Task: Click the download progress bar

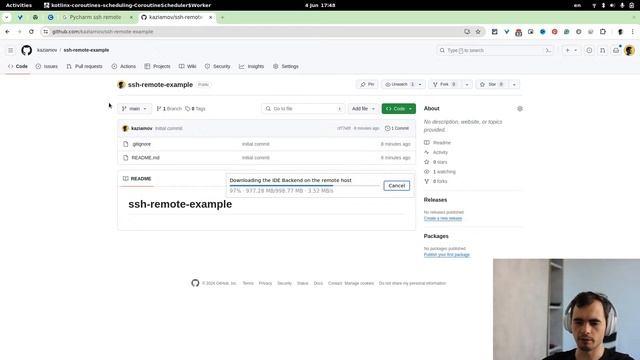Action: coord(304,186)
